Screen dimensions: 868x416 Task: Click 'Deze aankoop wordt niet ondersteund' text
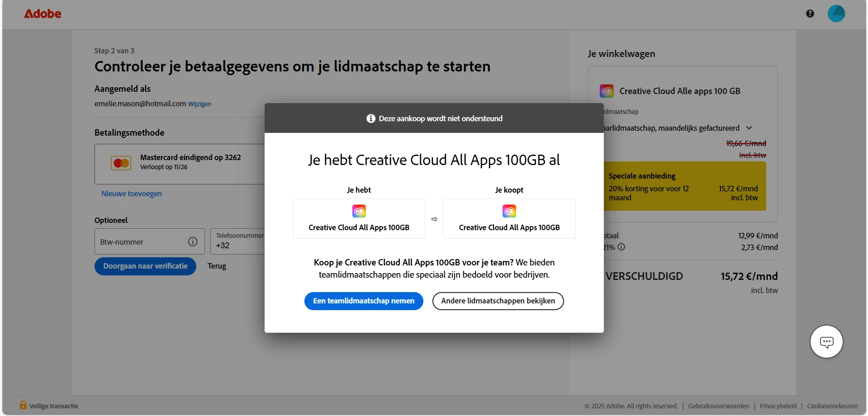click(441, 118)
